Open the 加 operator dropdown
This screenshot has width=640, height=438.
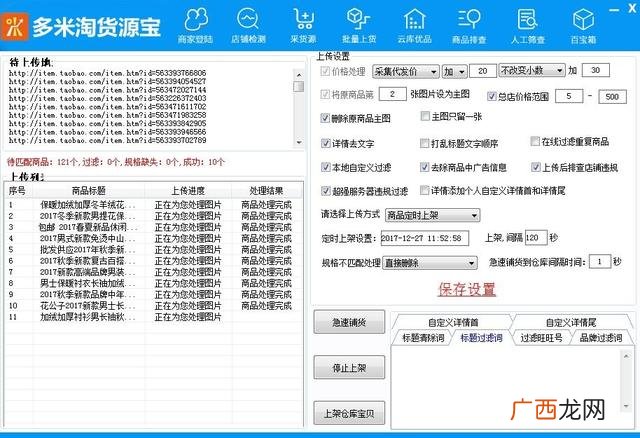pos(454,72)
